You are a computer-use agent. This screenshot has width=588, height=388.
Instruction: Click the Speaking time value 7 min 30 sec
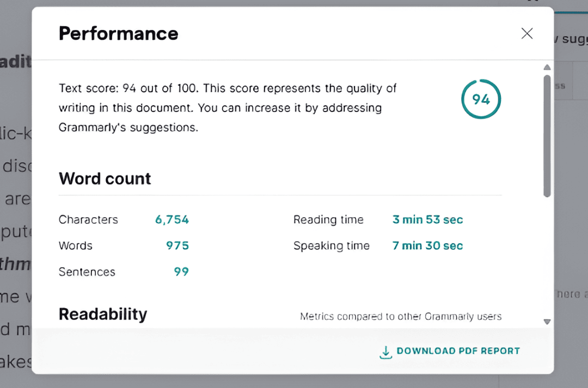pos(427,245)
